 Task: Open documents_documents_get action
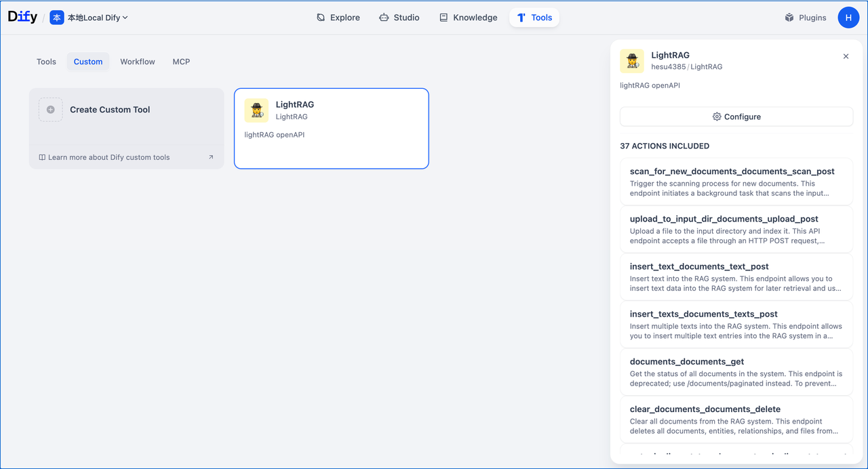736,371
